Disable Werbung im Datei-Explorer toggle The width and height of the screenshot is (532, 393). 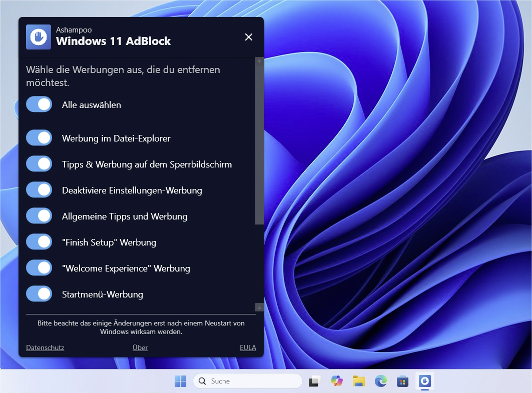[39, 138]
